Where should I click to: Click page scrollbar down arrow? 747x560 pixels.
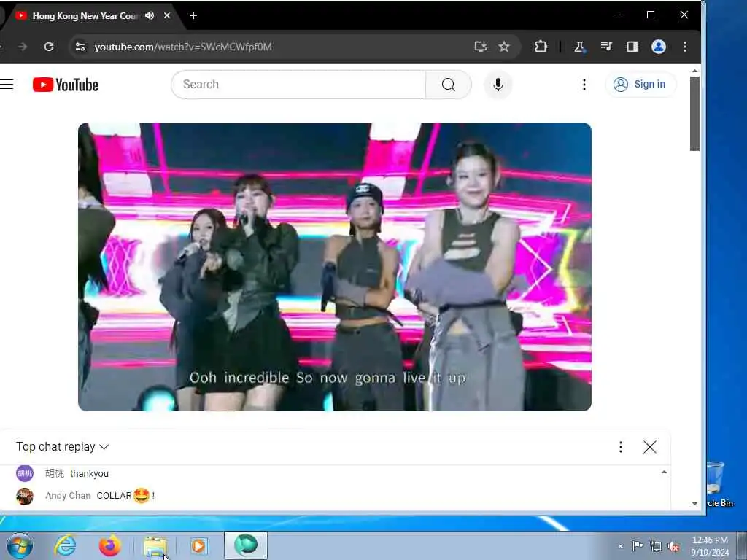point(694,503)
